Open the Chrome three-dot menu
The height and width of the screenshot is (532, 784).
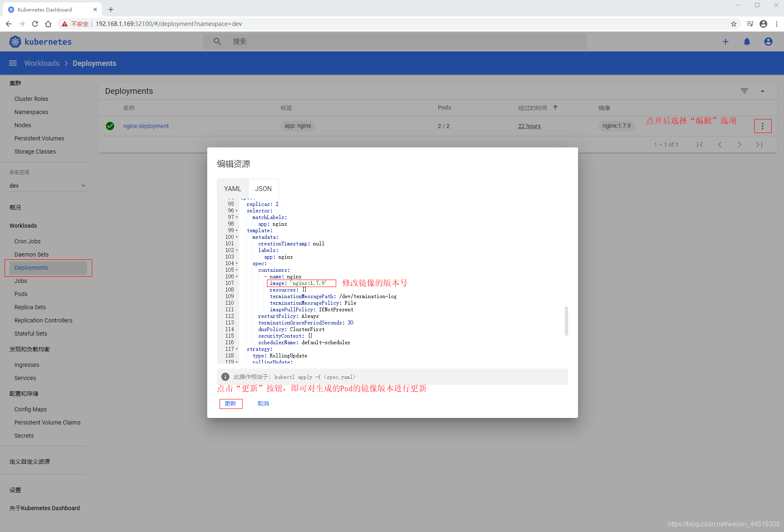click(x=777, y=24)
